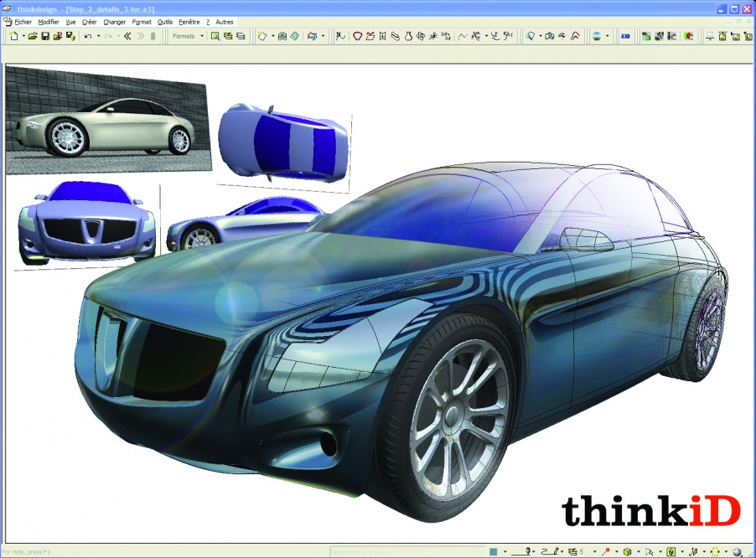Open the Modifier menu

click(x=49, y=22)
